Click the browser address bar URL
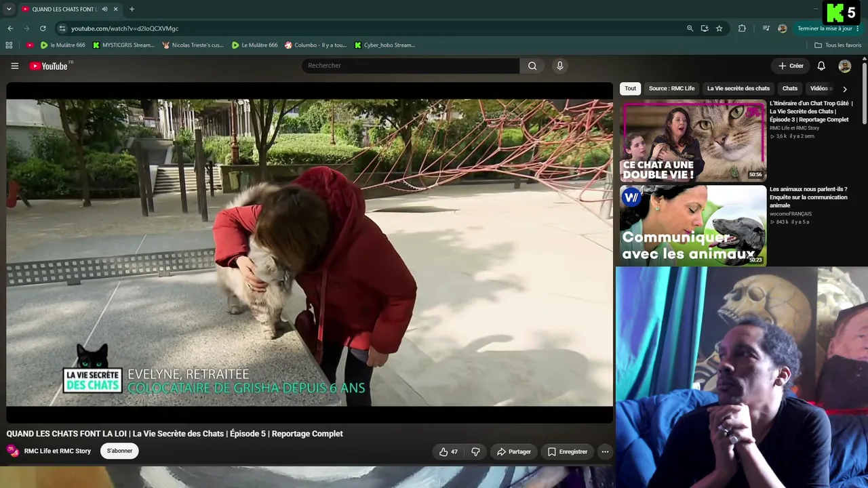The height and width of the screenshot is (488, 868). click(125, 28)
